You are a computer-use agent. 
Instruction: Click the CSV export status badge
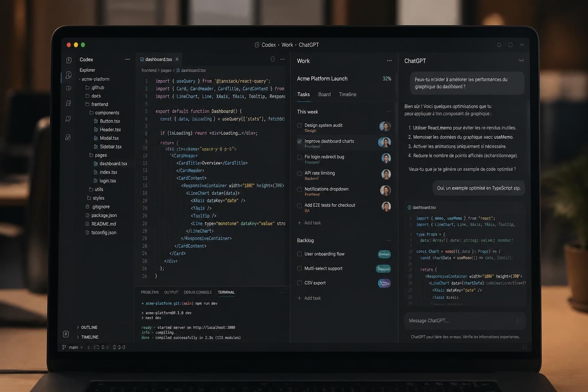[384, 283]
